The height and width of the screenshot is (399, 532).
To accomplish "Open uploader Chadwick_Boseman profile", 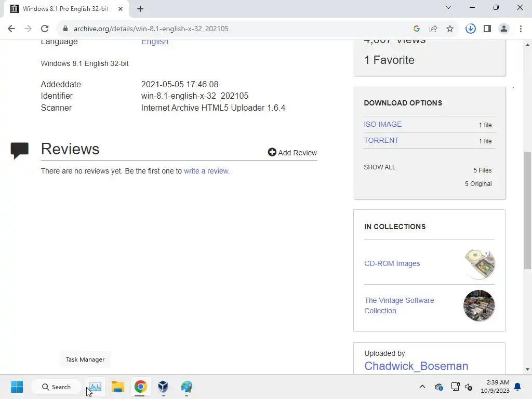I will [x=416, y=366].
